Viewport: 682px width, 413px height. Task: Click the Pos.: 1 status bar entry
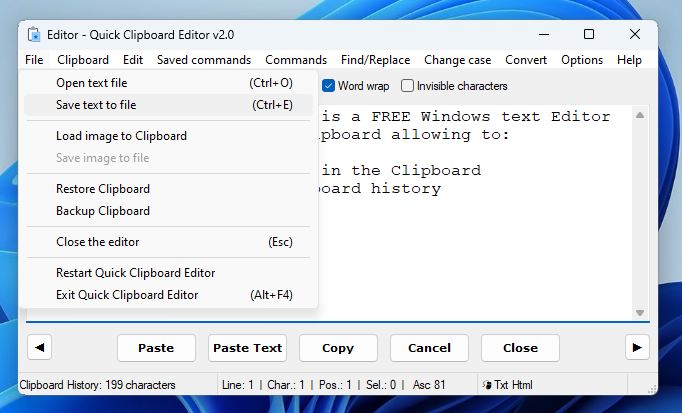pos(335,385)
